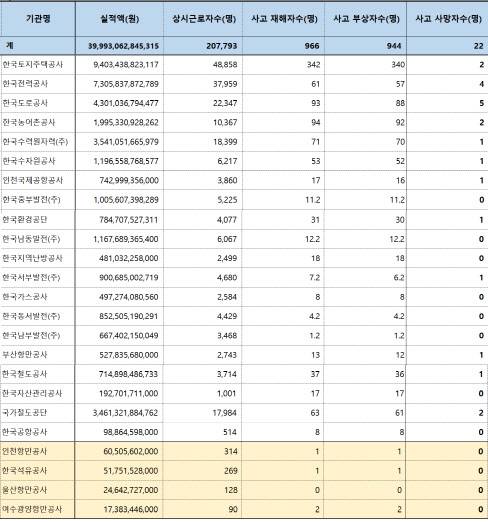Select the 실적액(원) column header

(119, 19)
